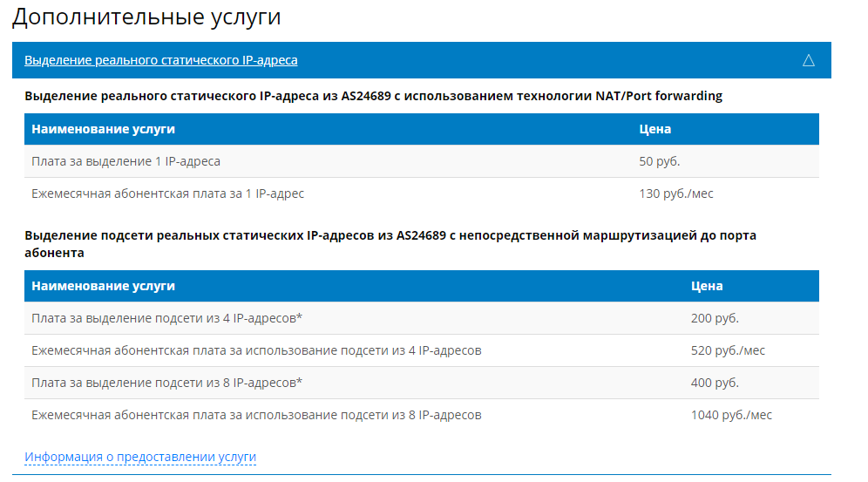The image size is (868, 482).
Task: Select "Плата за выделение подсети из 4 IP-адресов*"
Action: coord(166,318)
